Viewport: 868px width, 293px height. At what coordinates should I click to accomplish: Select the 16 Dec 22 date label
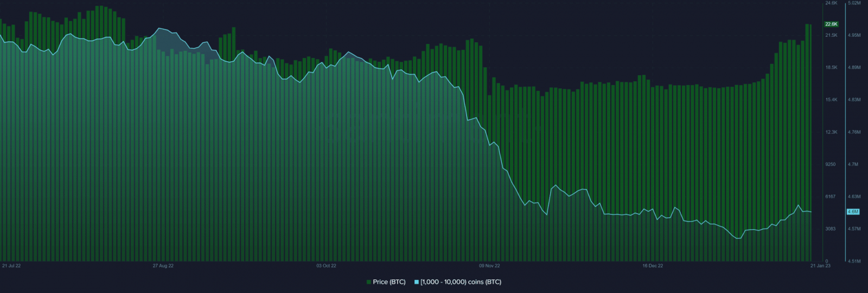pyautogui.click(x=653, y=266)
